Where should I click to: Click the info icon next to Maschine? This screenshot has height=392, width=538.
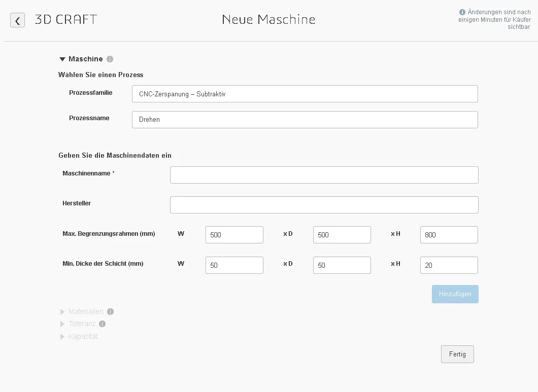(x=110, y=59)
